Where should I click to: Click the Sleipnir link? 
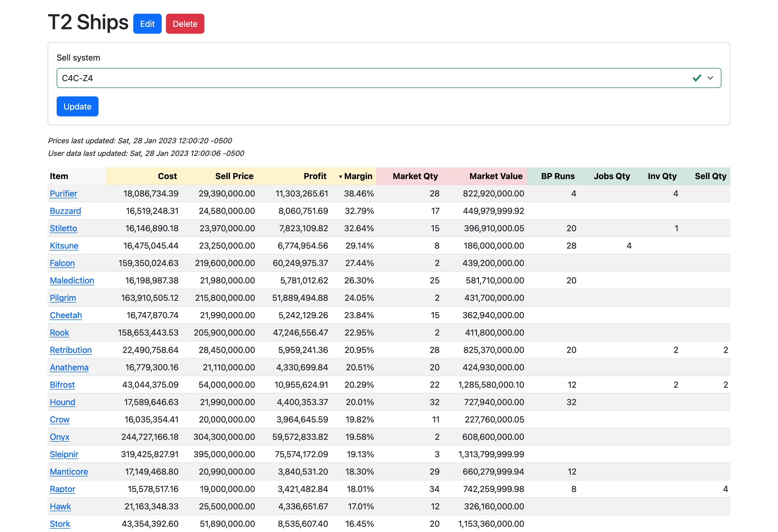[64, 454]
